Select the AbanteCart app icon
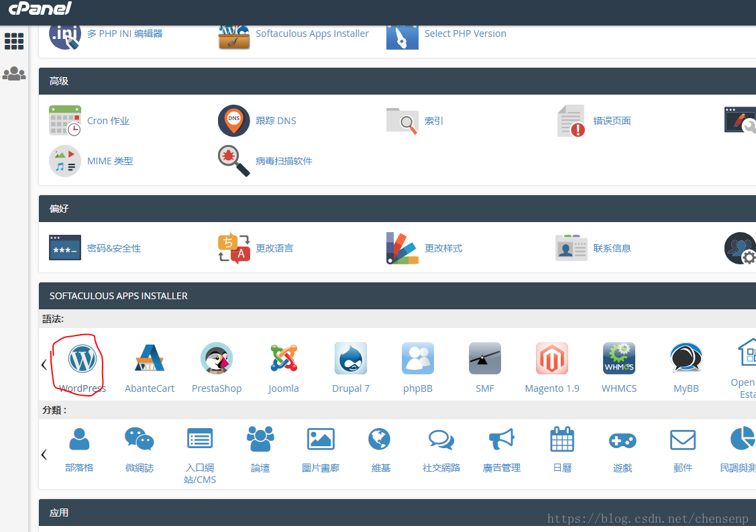756x532 pixels. click(x=150, y=358)
